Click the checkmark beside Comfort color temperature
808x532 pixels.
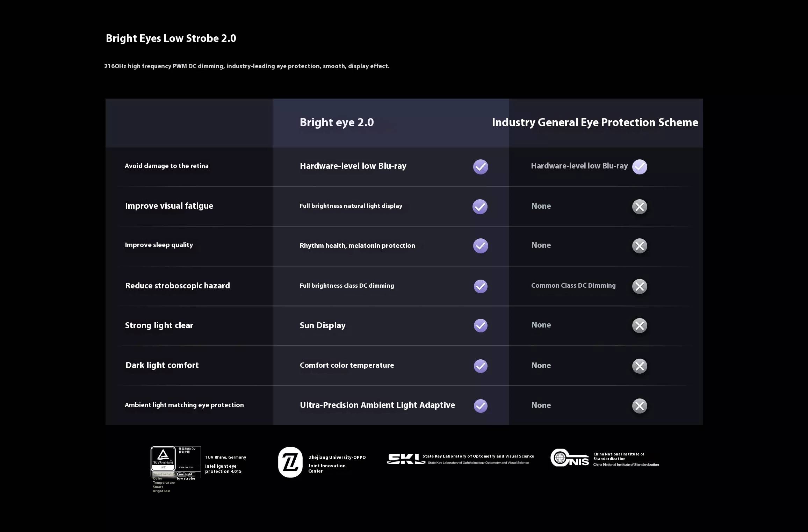[481, 366]
